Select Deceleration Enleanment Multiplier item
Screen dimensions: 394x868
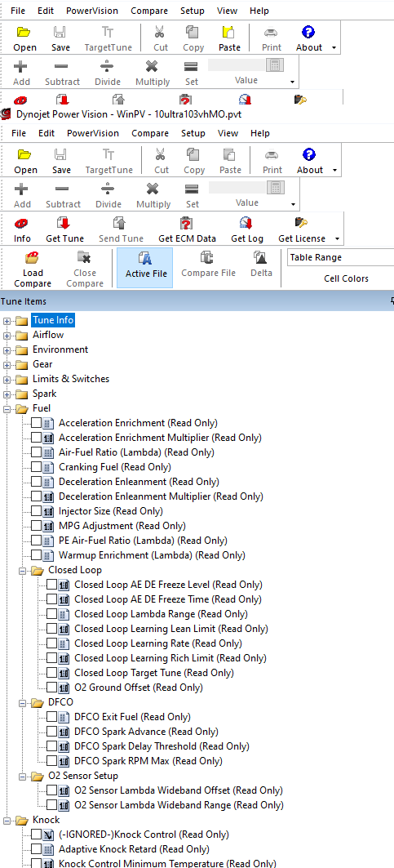161,496
